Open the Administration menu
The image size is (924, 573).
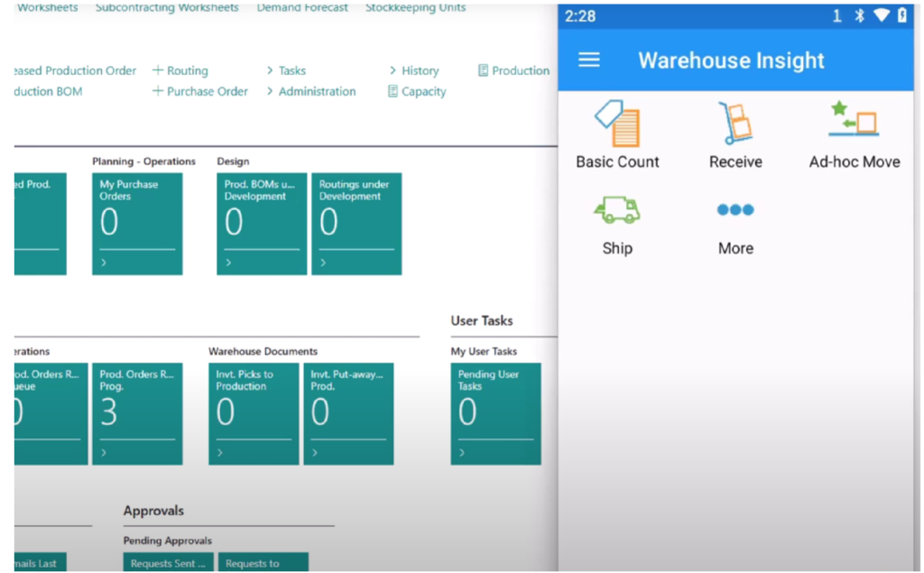click(317, 91)
